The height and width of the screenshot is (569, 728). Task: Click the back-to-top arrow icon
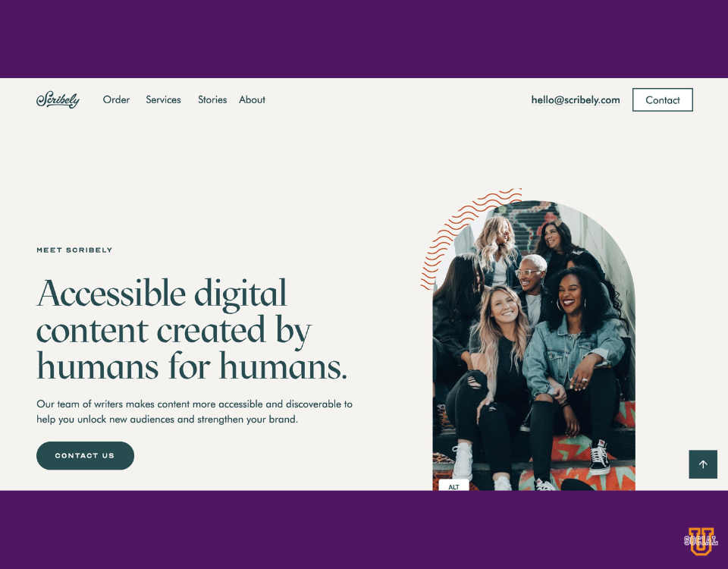pyautogui.click(x=703, y=464)
